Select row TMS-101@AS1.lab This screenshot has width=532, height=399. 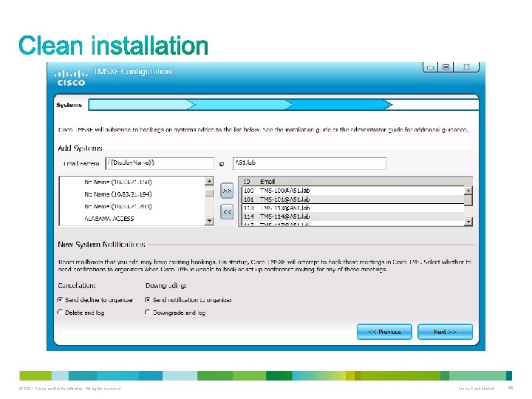click(353, 199)
